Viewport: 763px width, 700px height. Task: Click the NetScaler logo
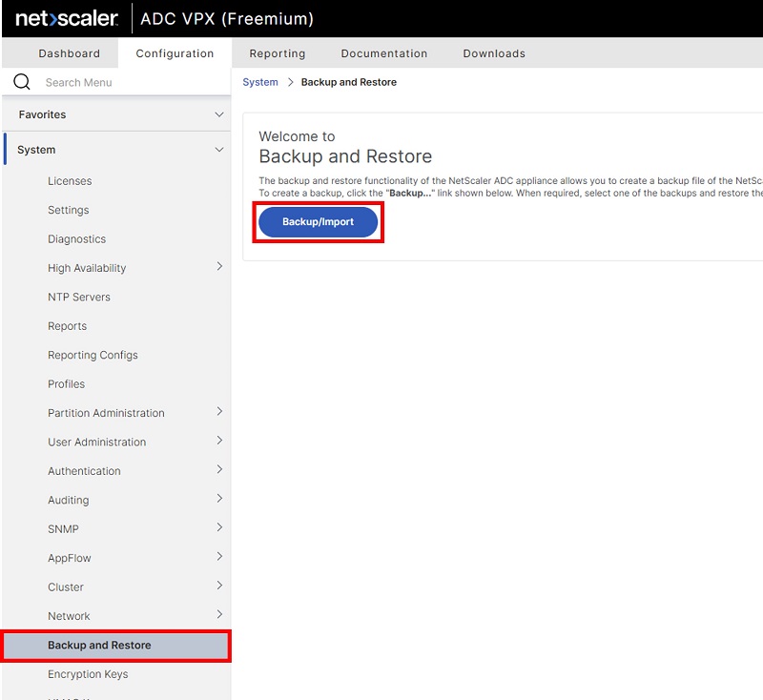click(67, 19)
